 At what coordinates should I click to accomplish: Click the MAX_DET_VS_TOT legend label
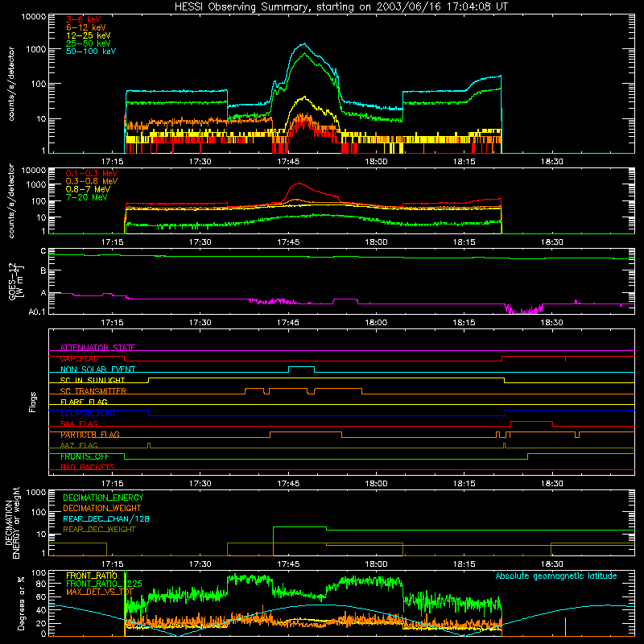pos(99,592)
